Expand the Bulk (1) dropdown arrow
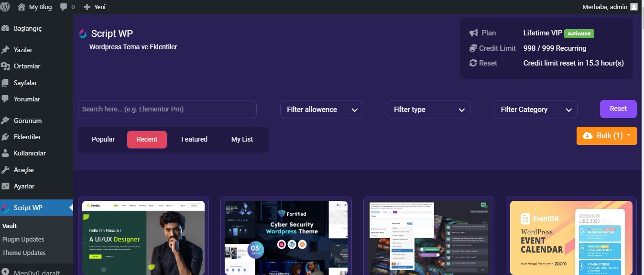644x275 pixels. [x=629, y=135]
